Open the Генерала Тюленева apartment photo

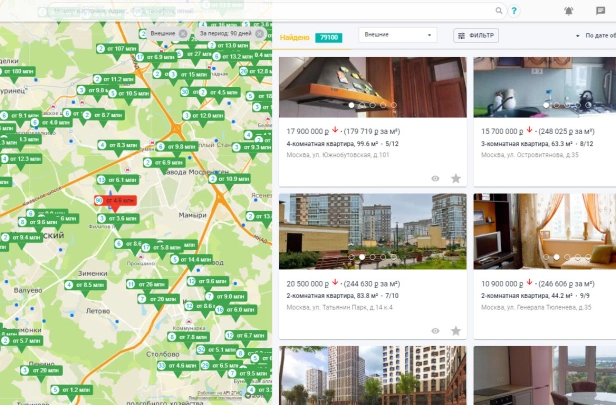pyautogui.click(x=545, y=231)
